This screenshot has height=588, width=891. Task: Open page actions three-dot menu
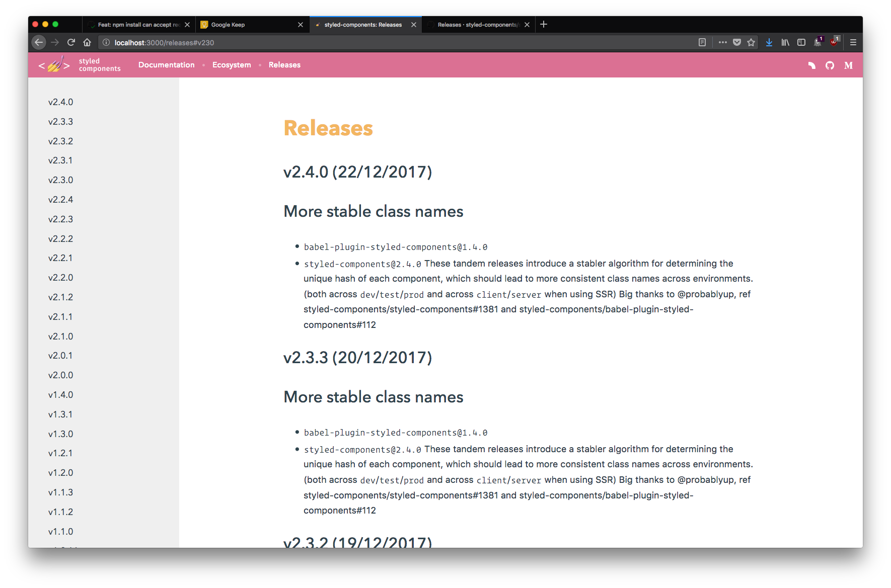tap(723, 43)
